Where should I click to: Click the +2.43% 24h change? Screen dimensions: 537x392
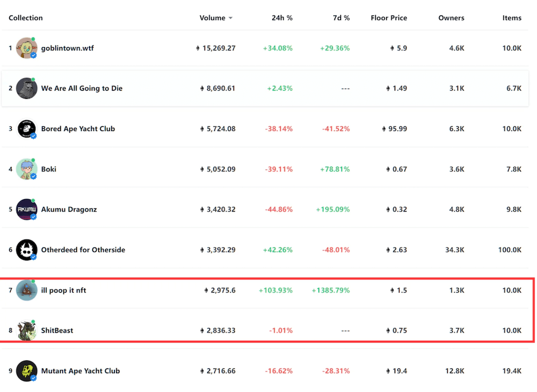point(280,88)
